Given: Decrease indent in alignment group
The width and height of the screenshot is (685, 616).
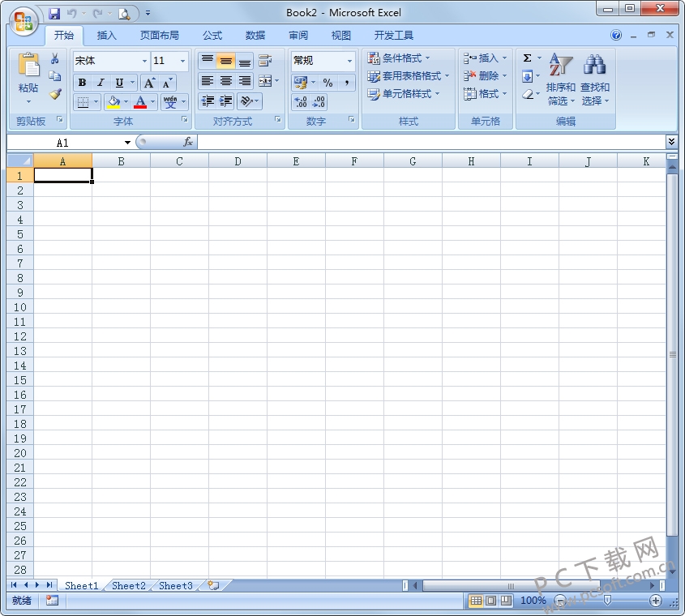Looking at the screenshot, I should click(207, 101).
